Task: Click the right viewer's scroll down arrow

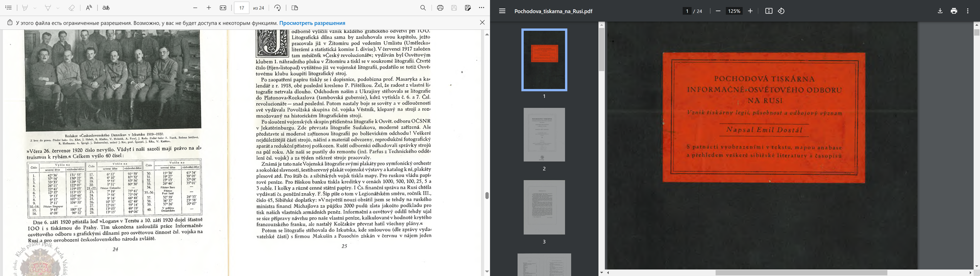Action: click(977, 266)
